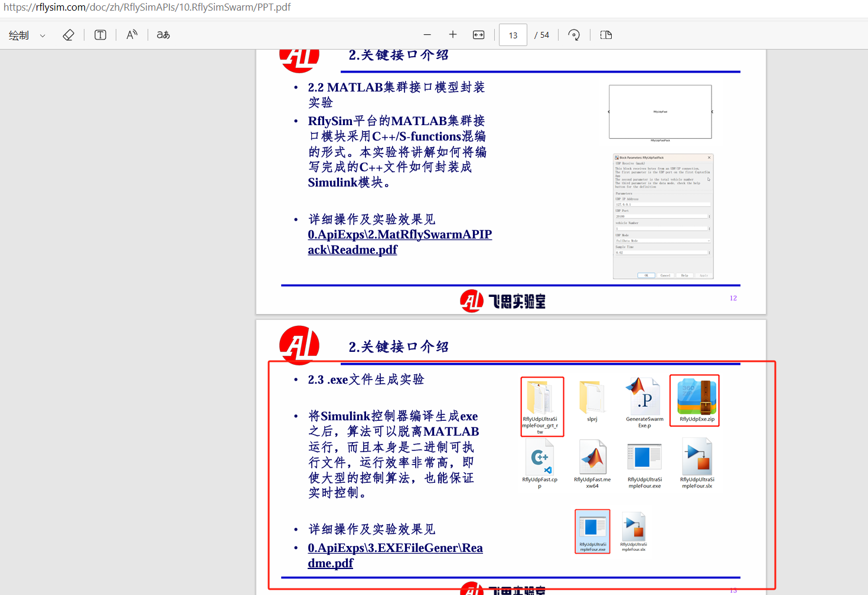
Task: Click the heading '2.3 .exe文件生成实验'
Action: pos(366,380)
